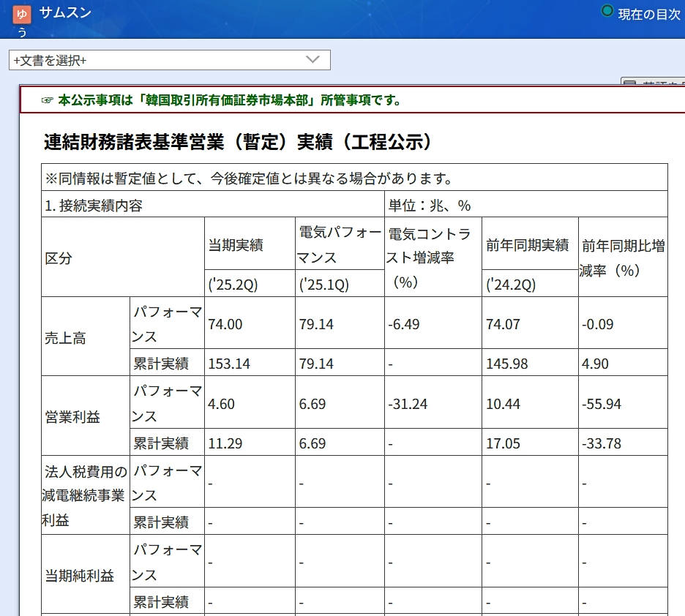Viewport: 685px width, 616px height.
Task: Select the 当期実績 column header
Action: pos(236,245)
